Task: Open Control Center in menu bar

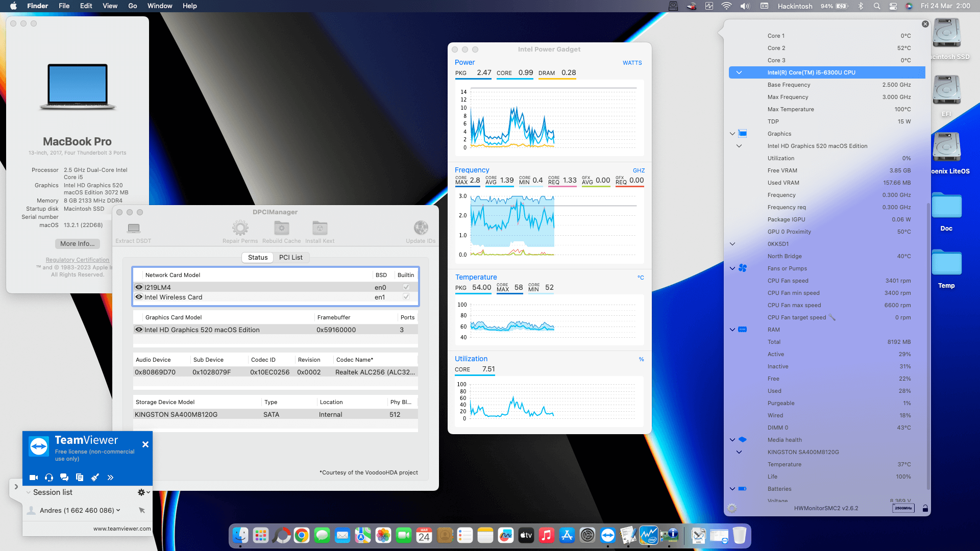Action: [893, 6]
